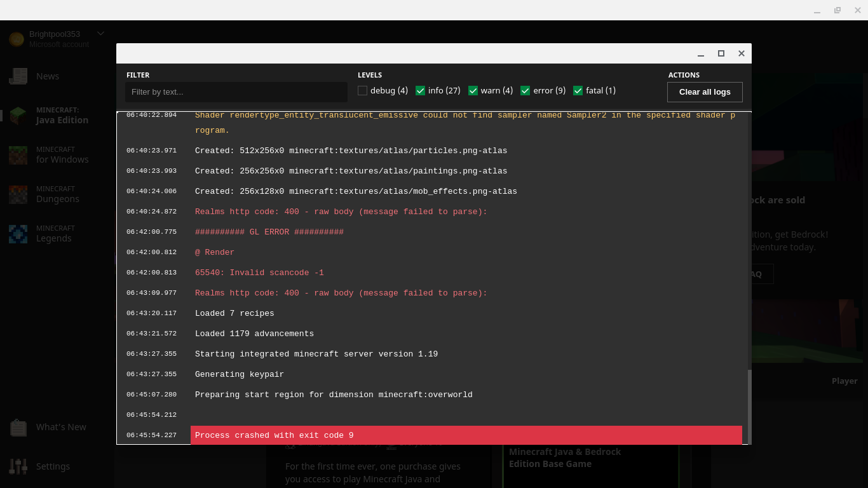Maximize the log viewer window
The image size is (868, 488).
pos(721,53)
